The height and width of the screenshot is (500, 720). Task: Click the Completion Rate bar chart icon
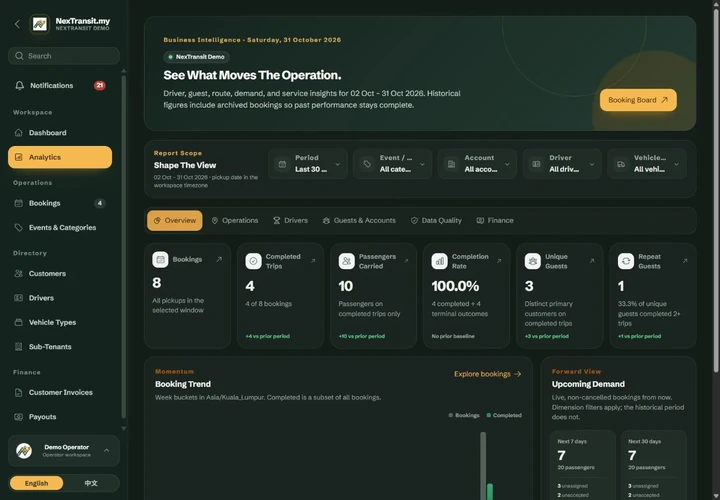coord(439,261)
